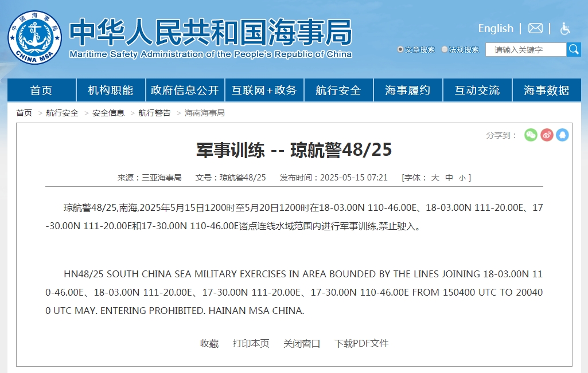
Task: Go to 航行警告 in the breadcrumb
Action: [154, 113]
